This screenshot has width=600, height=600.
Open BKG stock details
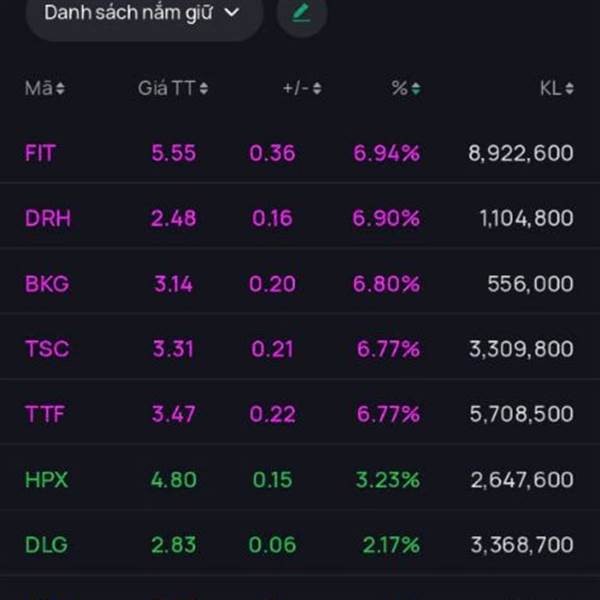47,284
